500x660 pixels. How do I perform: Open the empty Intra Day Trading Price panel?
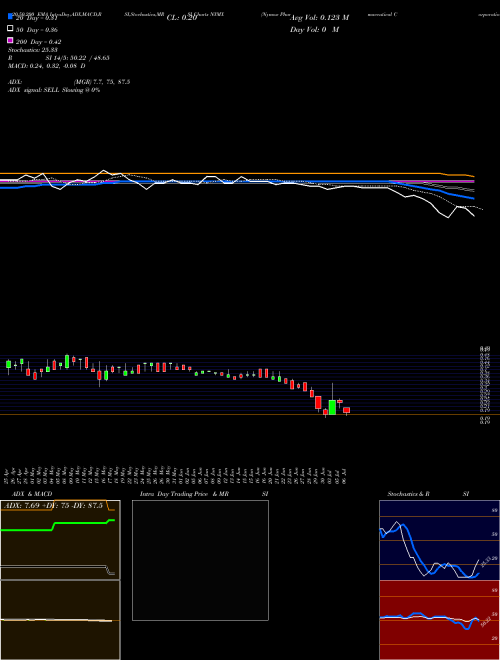click(200, 560)
